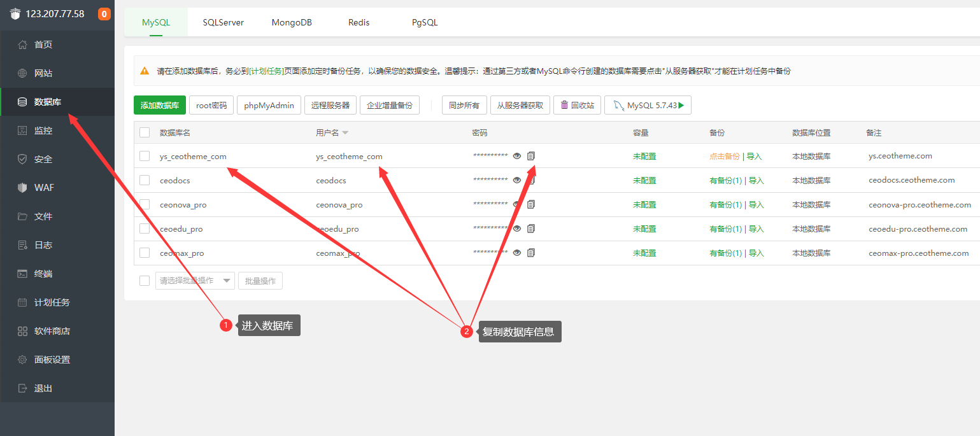980x436 pixels.
Task: Click the orange warning triangle icon in notice
Action: click(145, 71)
